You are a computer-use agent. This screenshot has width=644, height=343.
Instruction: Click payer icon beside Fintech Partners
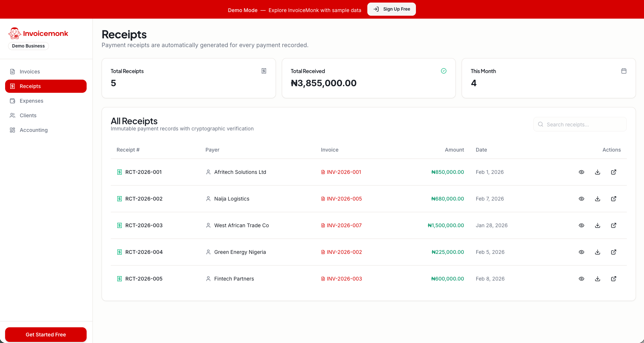click(208, 279)
